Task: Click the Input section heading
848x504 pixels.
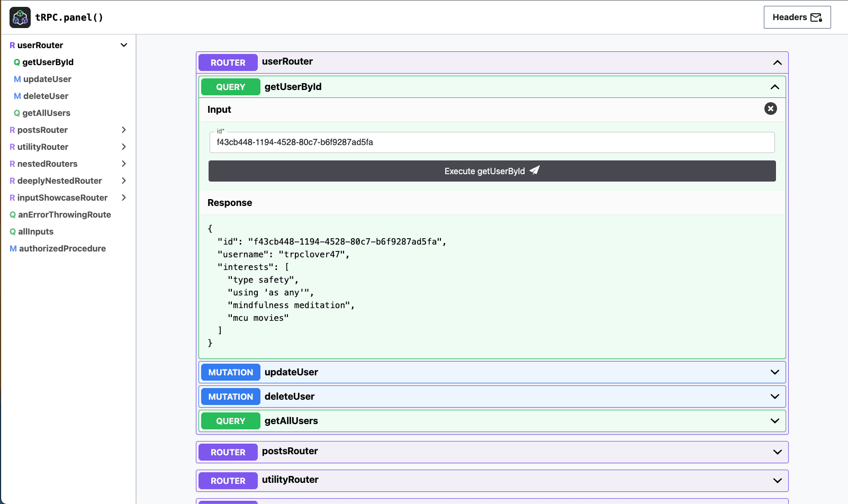Action: click(x=219, y=110)
